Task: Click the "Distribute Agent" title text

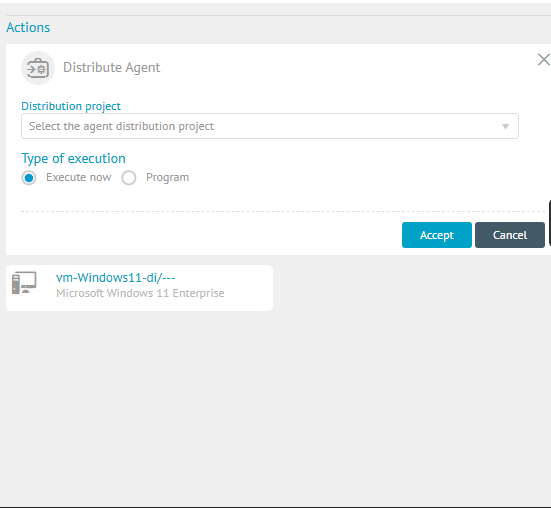Action: 112,67
